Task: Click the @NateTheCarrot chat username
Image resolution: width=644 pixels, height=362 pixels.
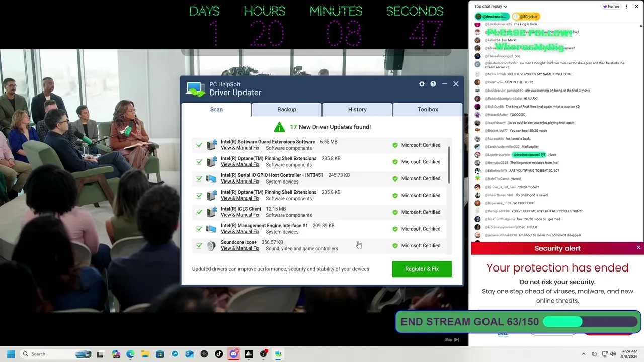Action: coord(497,179)
